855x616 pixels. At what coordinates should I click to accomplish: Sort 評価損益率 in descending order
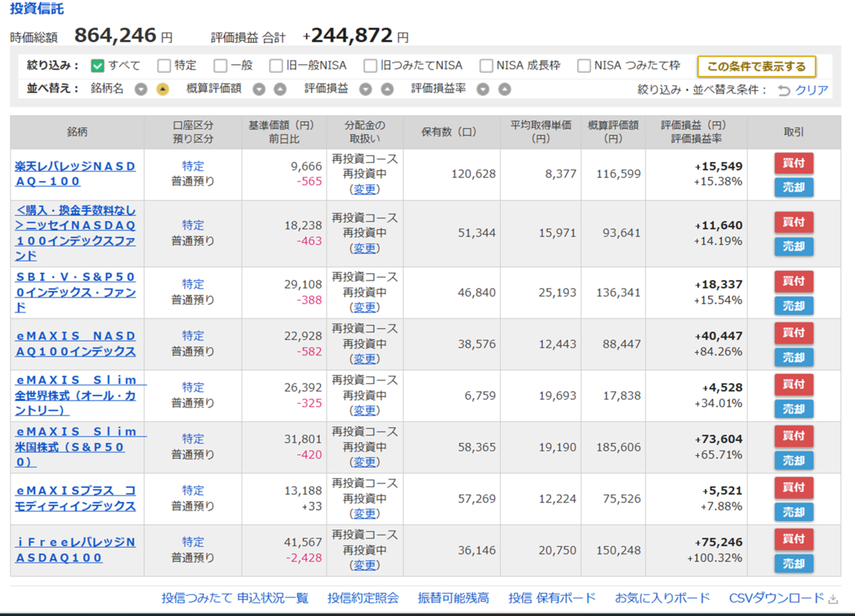click(483, 89)
